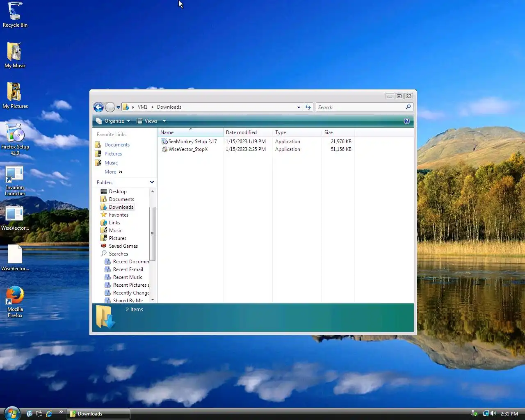Click the search magnifier icon
This screenshot has width=525, height=420.
pyautogui.click(x=408, y=107)
